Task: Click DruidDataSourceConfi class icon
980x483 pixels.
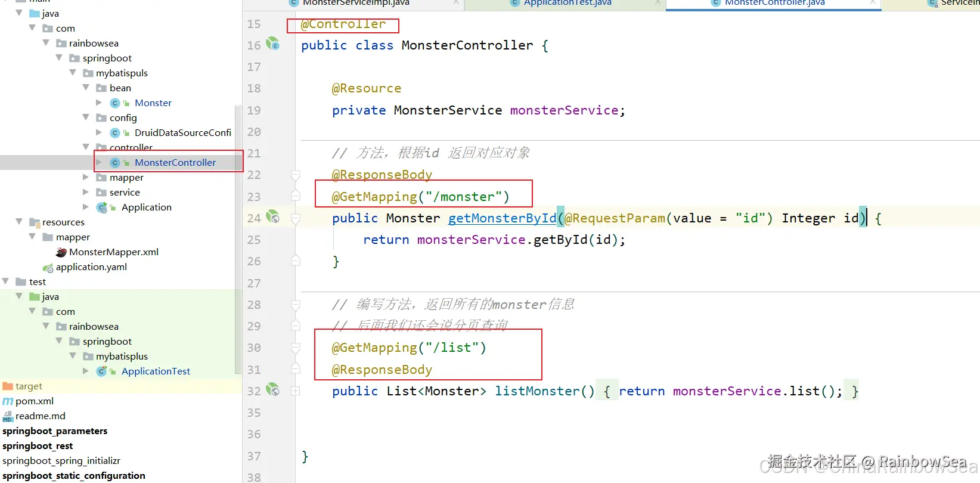Action: click(x=115, y=132)
